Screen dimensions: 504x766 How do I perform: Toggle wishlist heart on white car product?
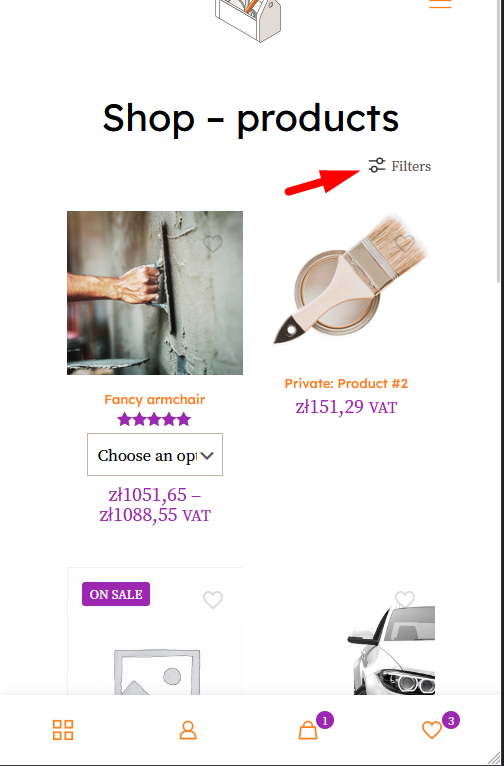pos(405,599)
